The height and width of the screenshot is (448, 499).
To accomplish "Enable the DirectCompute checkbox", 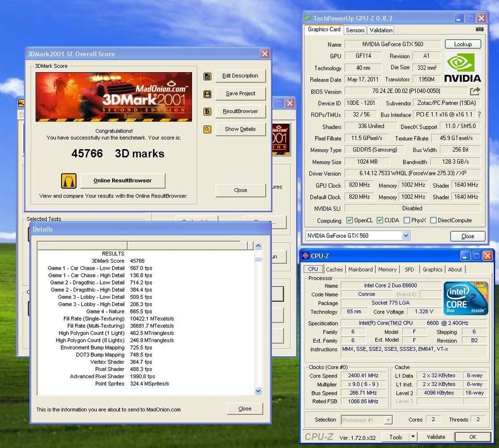I will (433, 220).
